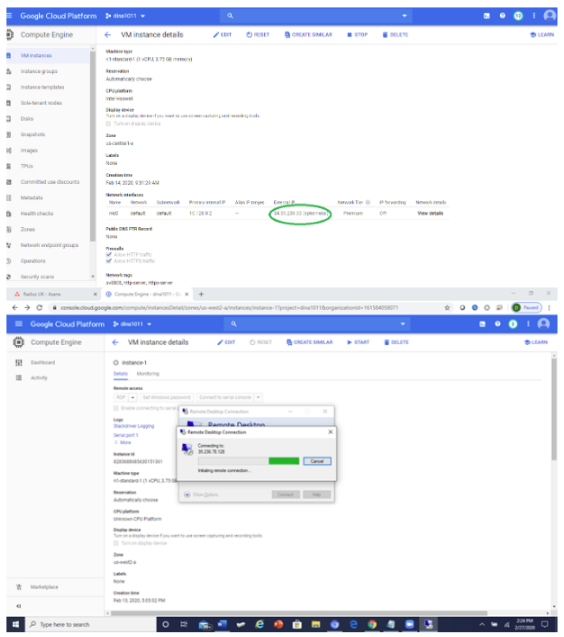Switch to the Monitoring tab

coord(148,374)
